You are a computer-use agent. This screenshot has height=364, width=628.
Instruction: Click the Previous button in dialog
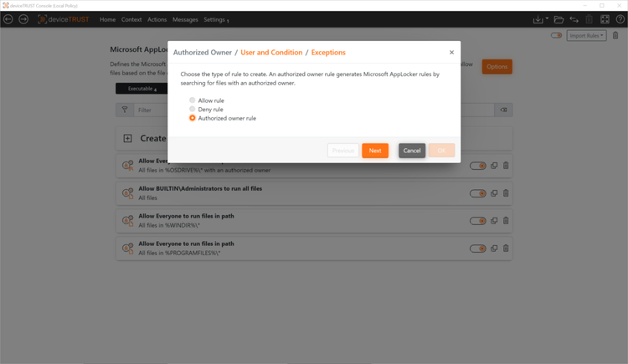pyautogui.click(x=343, y=151)
